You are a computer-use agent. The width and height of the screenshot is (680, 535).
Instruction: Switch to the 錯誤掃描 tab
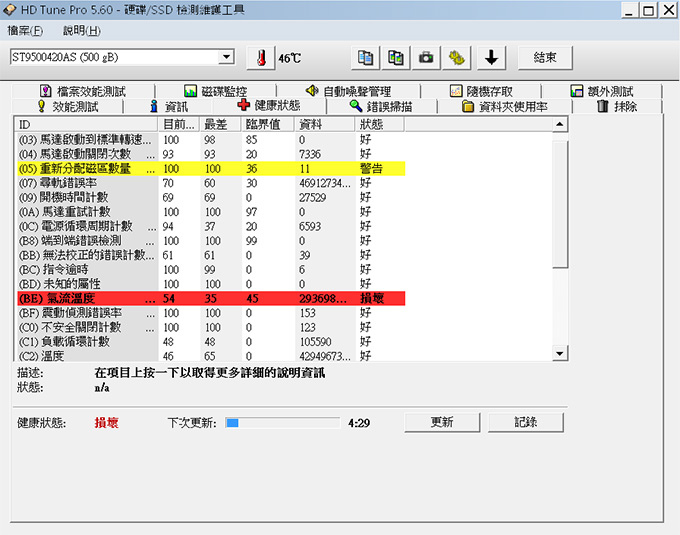[x=381, y=106]
